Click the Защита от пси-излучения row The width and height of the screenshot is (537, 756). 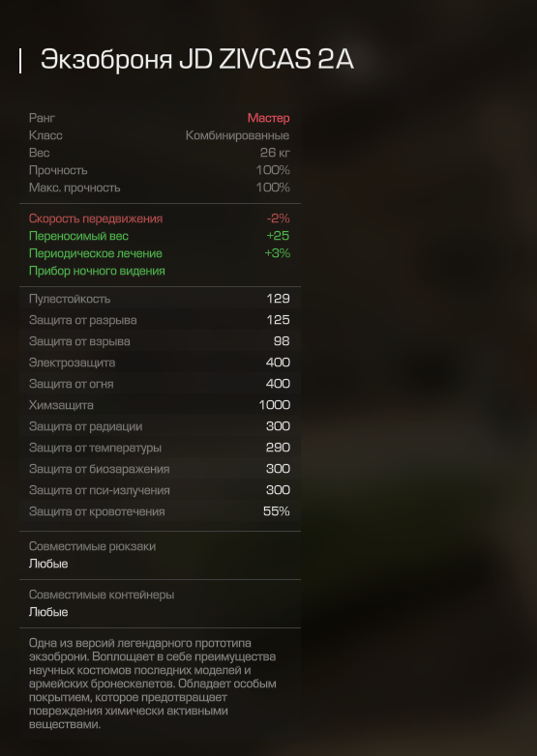coord(160,490)
